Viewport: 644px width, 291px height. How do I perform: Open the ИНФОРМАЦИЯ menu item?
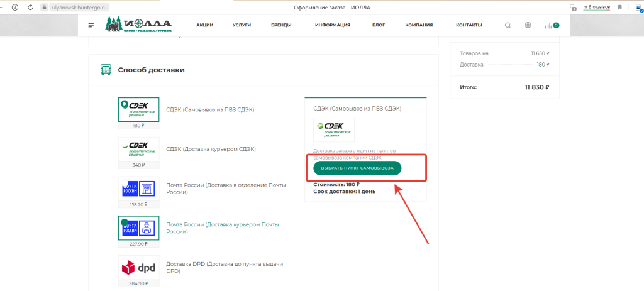(333, 25)
